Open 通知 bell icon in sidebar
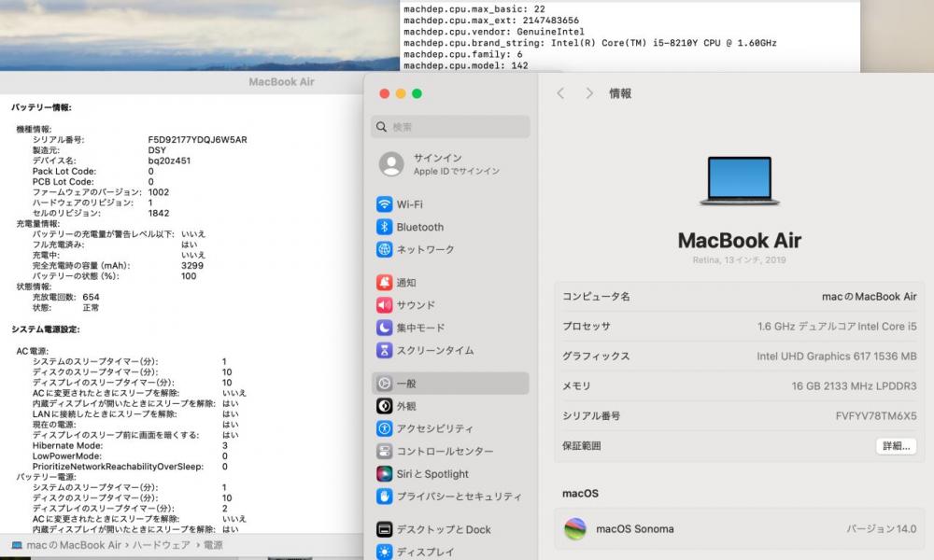 click(x=384, y=283)
